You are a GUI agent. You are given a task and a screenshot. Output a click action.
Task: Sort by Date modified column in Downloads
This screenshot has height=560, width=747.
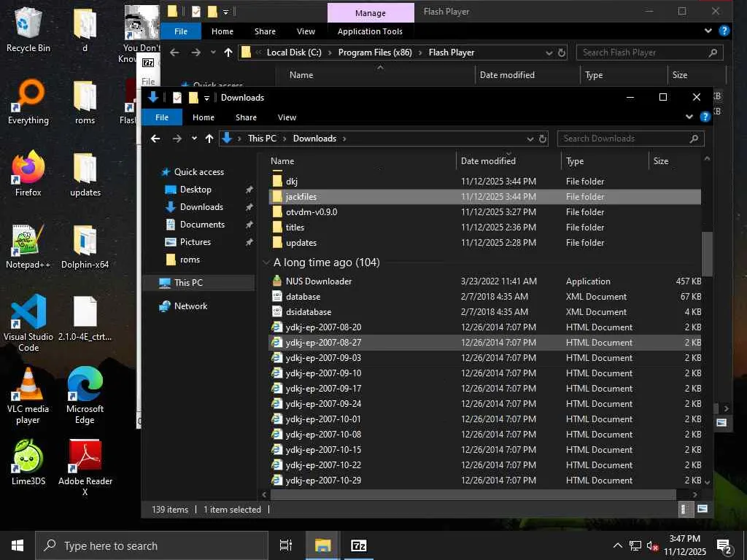pyautogui.click(x=488, y=161)
